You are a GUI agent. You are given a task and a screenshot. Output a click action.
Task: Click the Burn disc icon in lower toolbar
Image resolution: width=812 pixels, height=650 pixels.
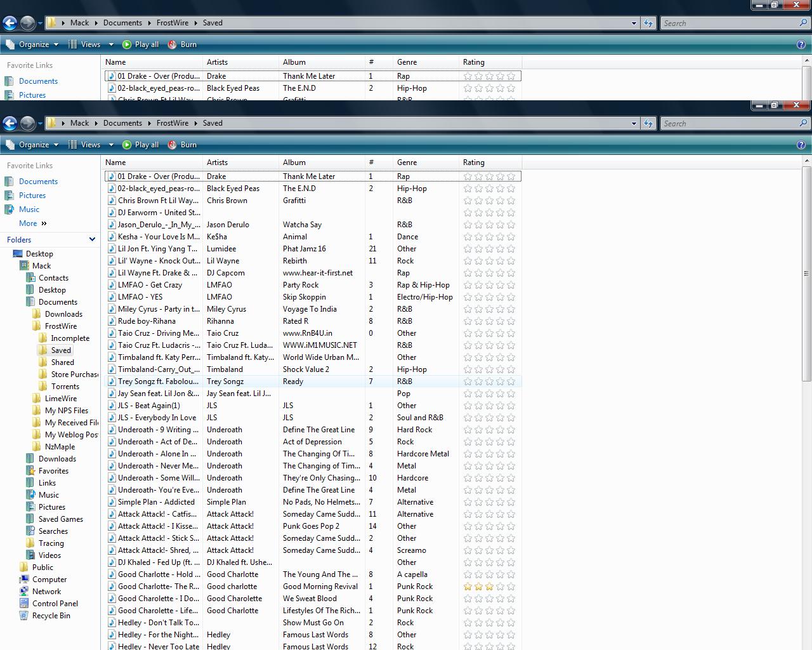172,145
